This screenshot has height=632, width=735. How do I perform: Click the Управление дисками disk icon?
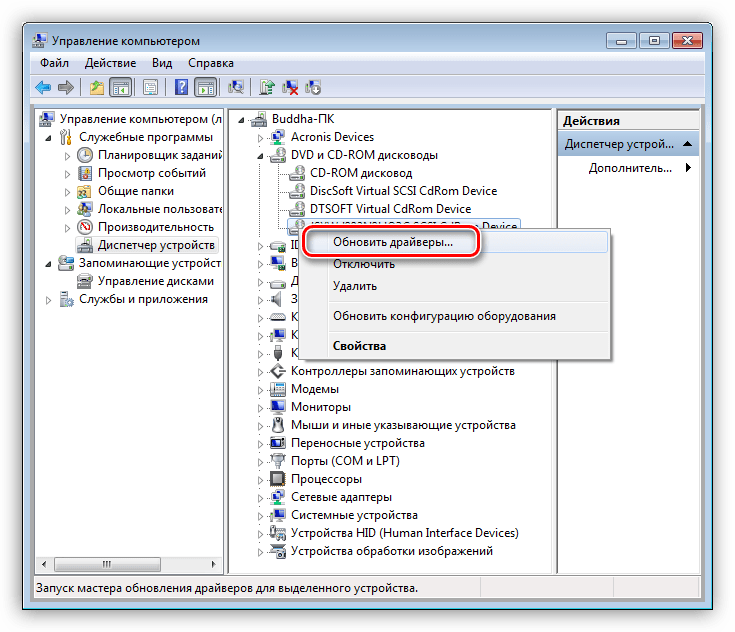pyautogui.click(x=85, y=281)
